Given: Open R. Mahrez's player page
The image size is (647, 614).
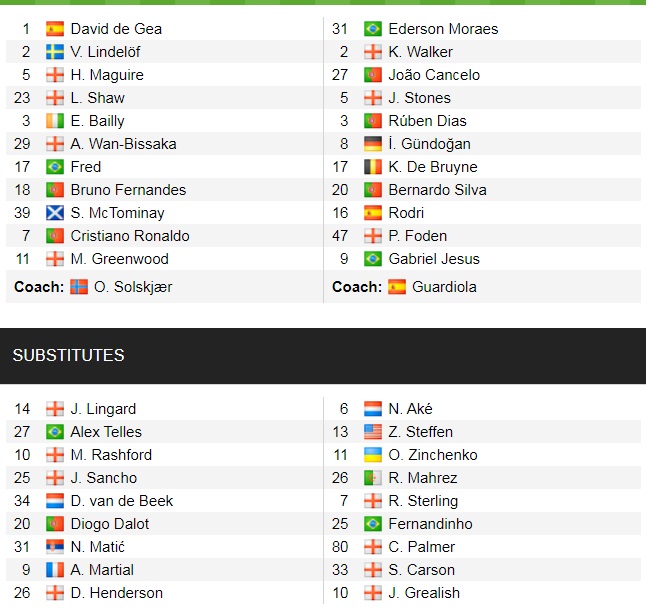Looking at the screenshot, I should point(423,478).
